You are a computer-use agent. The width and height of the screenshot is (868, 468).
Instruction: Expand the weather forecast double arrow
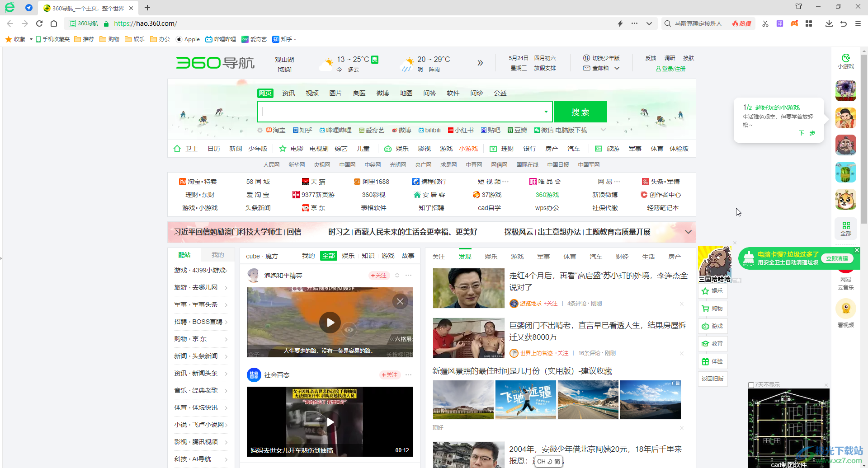pyautogui.click(x=480, y=63)
